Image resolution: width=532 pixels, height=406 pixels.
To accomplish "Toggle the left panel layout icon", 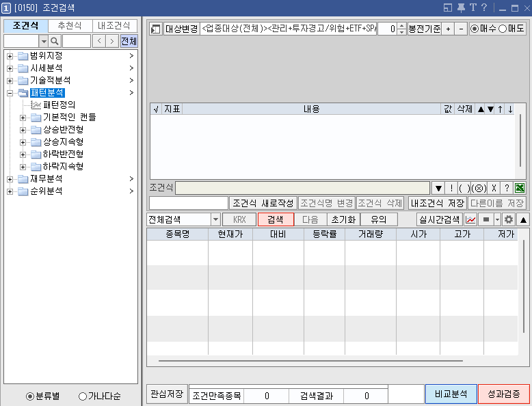I will (155, 29).
